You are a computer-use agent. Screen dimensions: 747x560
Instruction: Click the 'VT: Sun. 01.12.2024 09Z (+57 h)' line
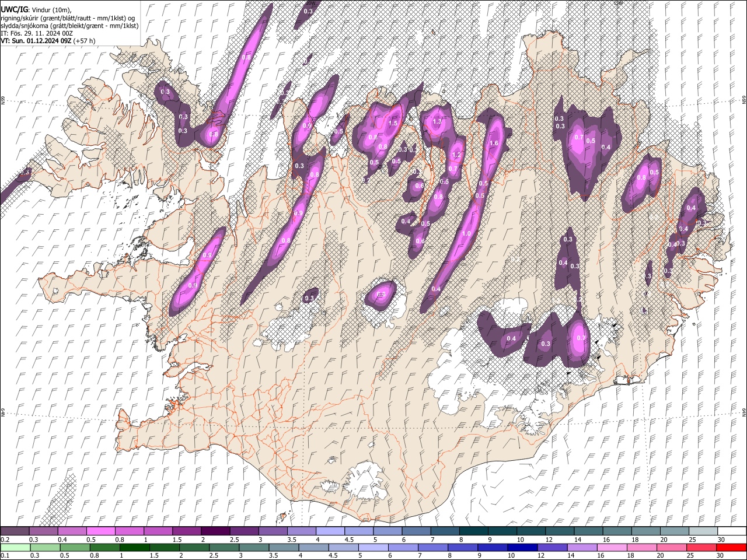[x=48, y=41]
